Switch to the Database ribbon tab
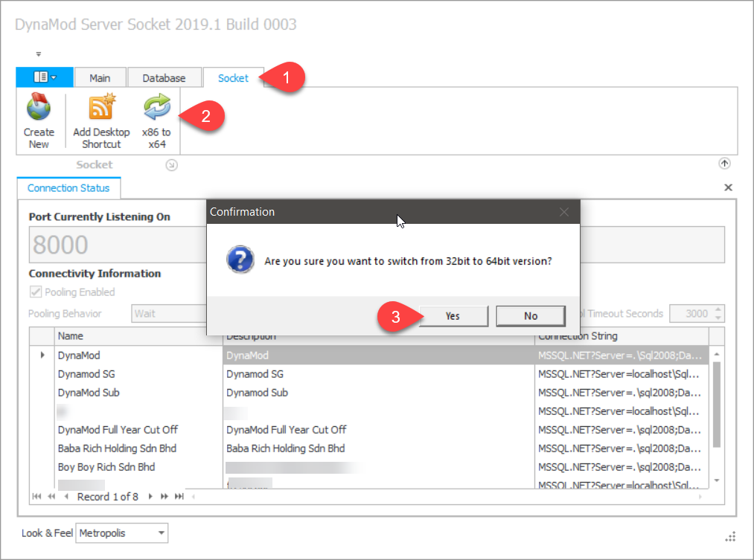This screenshot has width=754, height=560. coord(164,78)
